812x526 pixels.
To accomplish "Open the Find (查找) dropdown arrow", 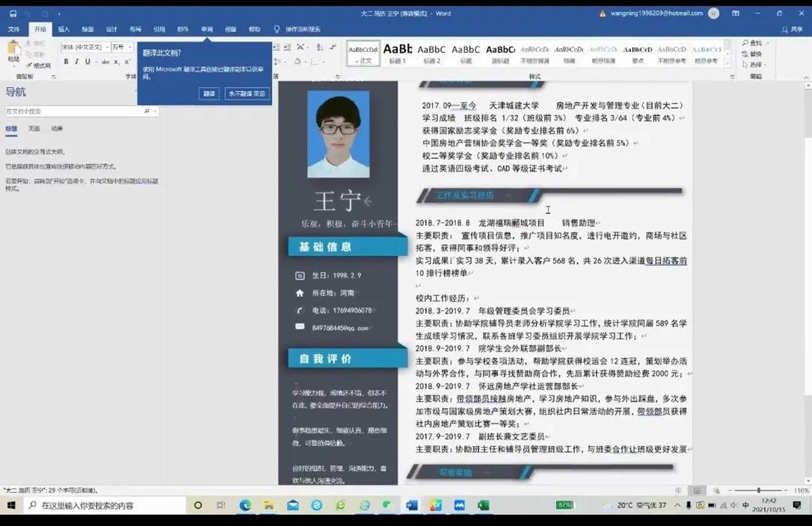I will click(x=767, y=43).
